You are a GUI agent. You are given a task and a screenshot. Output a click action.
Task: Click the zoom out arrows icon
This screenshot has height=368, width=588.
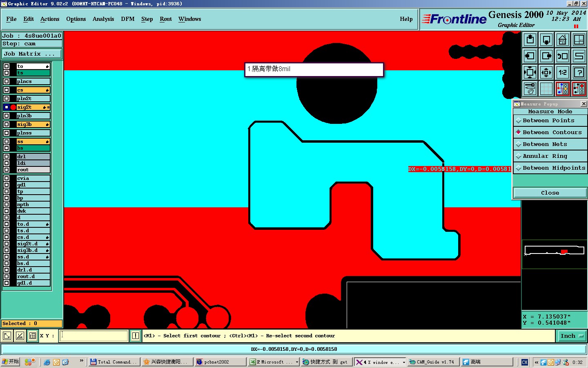546,72
